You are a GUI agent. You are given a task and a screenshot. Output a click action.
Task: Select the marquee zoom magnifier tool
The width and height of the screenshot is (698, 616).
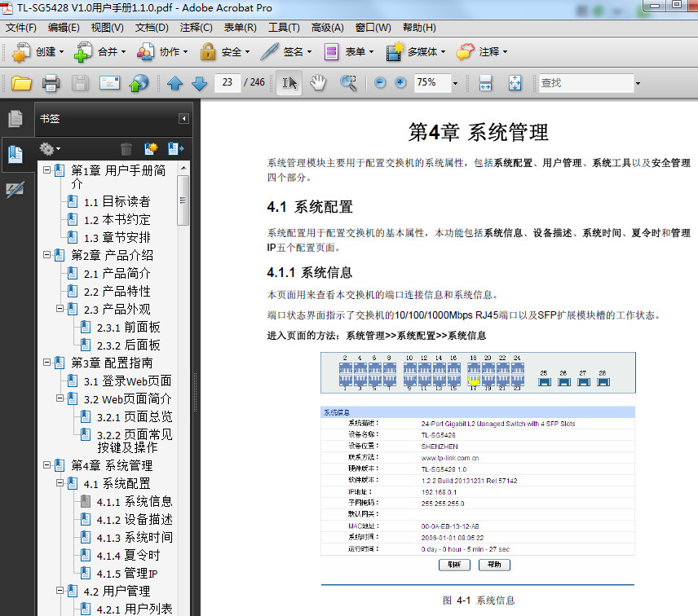coord(348,83)
